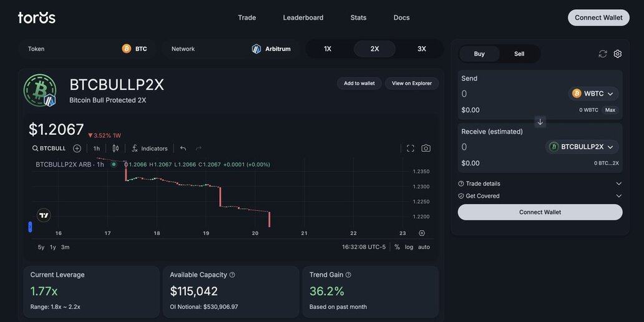Click the refresh icon in trade panel
Screen dimensions: 644x322
(x=603, y=54)
